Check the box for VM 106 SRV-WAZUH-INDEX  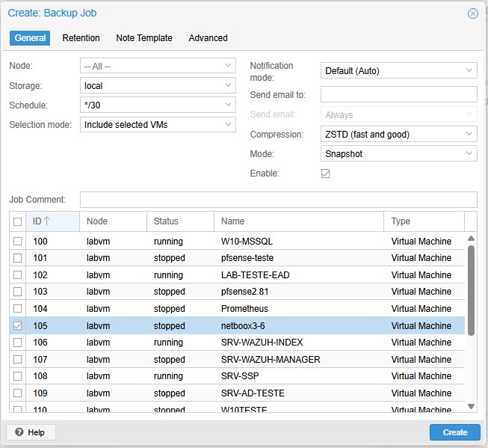pos(17,343)
